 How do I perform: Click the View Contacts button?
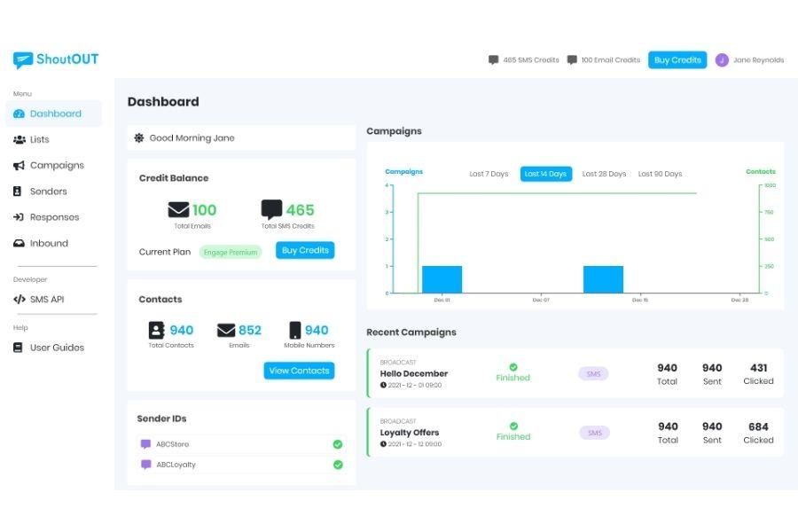[299, 371]
